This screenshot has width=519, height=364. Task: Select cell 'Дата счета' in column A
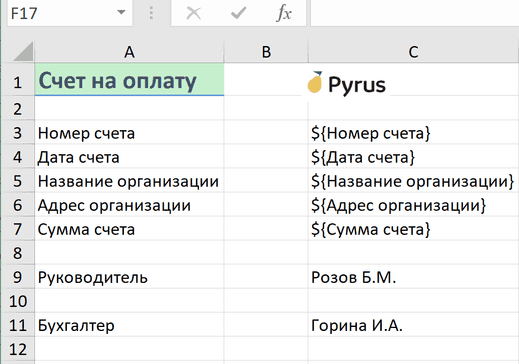coord(129,156)
